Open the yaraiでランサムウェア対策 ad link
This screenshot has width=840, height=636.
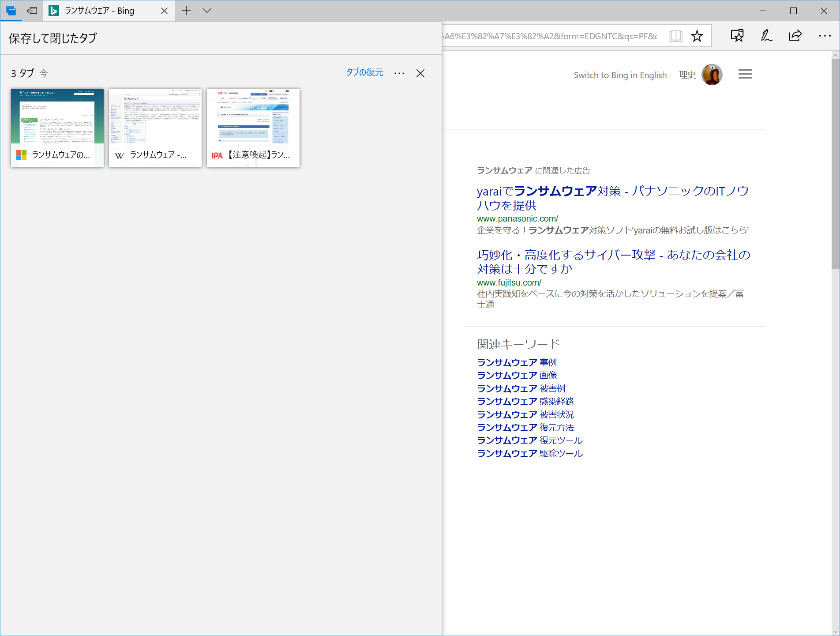pos(613,198)
